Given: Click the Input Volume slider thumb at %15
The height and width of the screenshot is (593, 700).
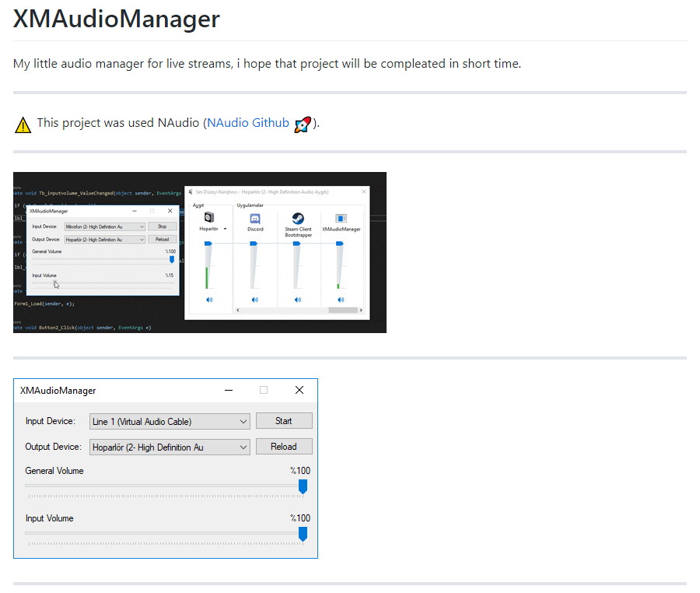Looking at the screenshot, I should tap(55, 283).
